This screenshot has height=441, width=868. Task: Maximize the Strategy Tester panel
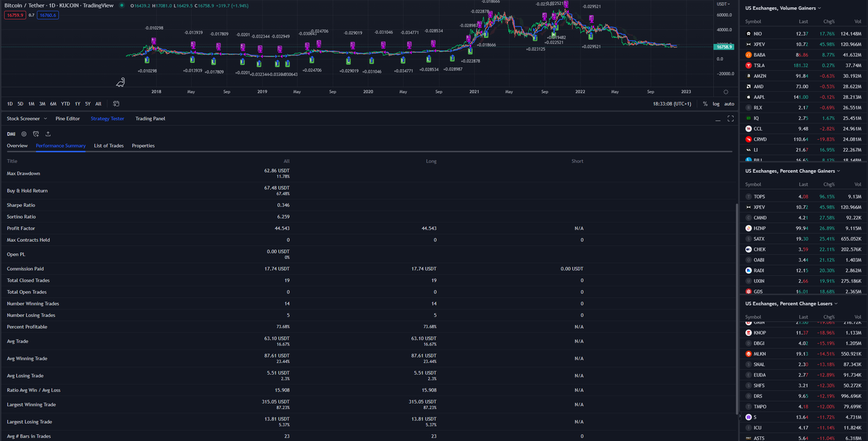(x=730, y=119)
